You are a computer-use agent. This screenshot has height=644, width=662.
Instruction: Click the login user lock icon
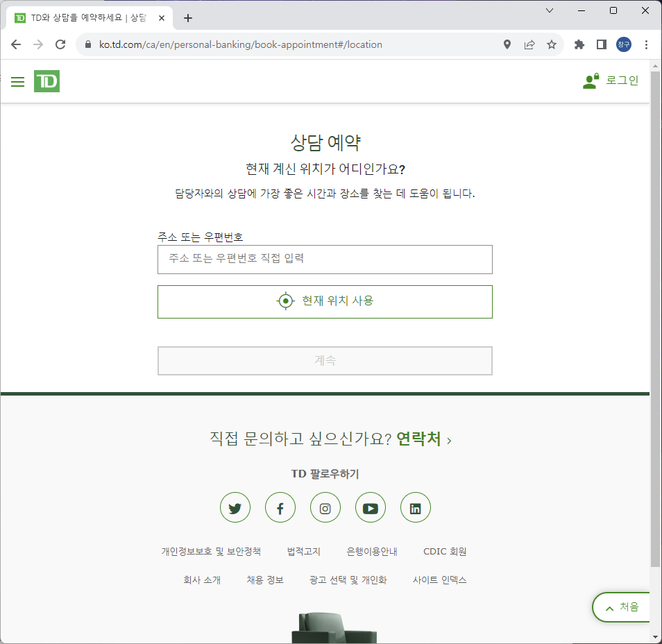pyautogui.click(x=591, y=80)
